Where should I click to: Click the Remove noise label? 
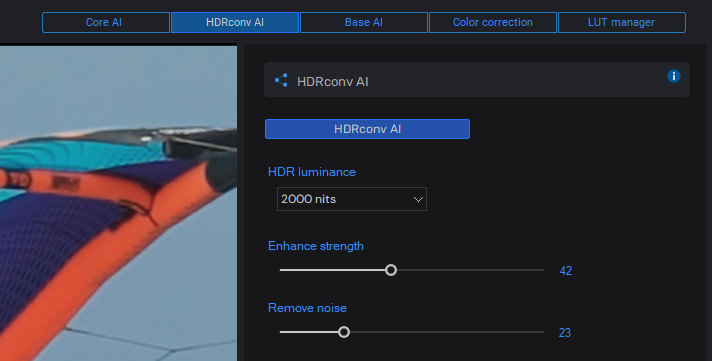(307, 308)
